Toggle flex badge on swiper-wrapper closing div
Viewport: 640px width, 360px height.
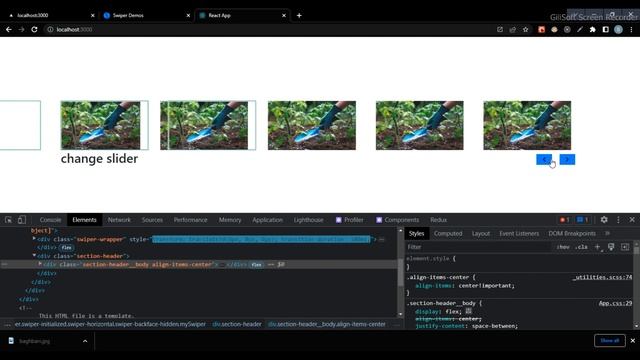click(67, 247)
